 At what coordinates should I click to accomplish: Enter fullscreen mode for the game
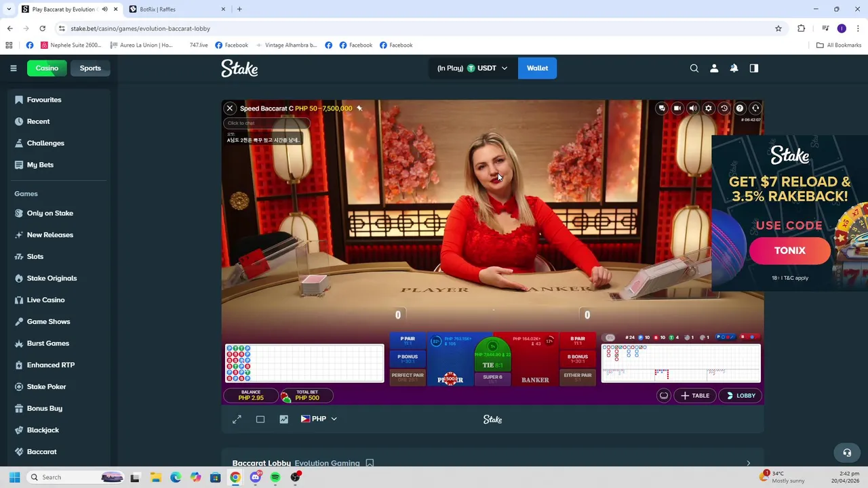pos(237,420)
